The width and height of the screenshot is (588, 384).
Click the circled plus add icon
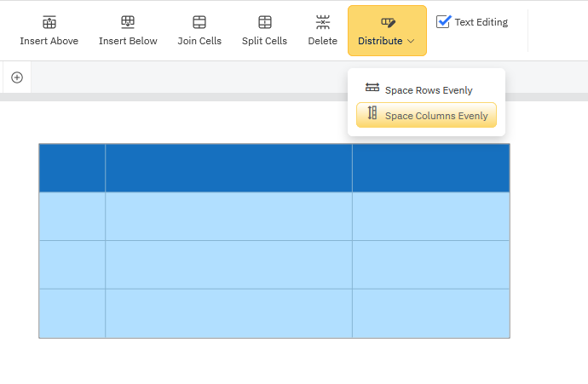16,77
